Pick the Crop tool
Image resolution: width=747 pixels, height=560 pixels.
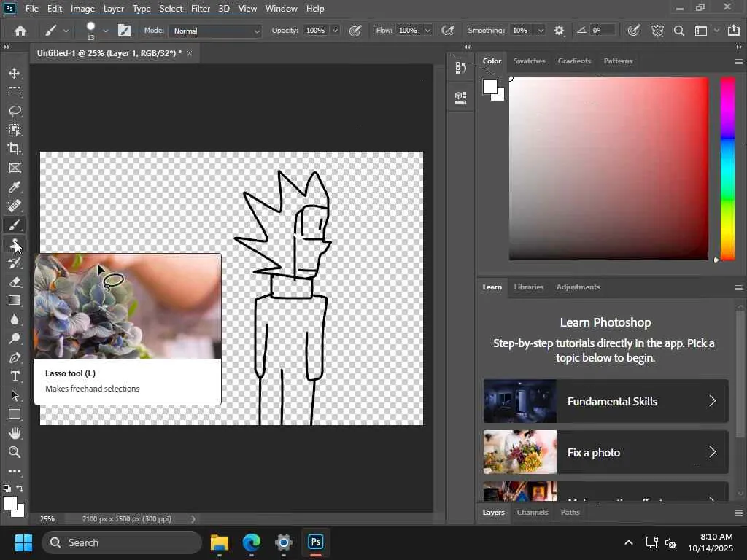[15, 149]
